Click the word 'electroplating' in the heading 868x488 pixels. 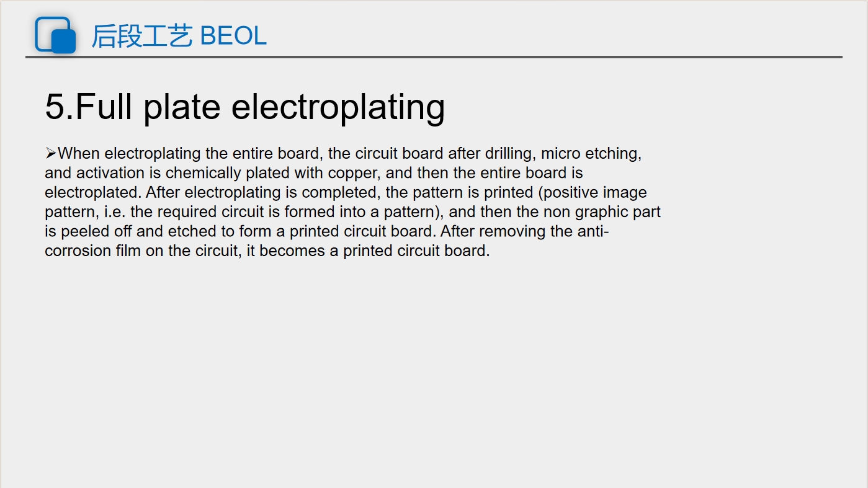tap(338, 106)
